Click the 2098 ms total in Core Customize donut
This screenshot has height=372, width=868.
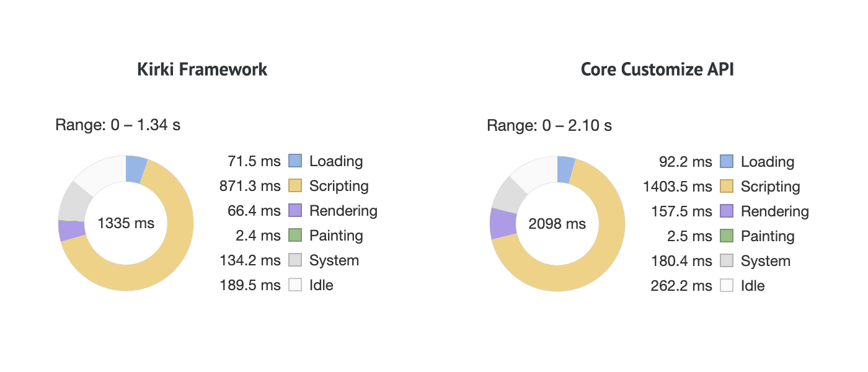557,224
